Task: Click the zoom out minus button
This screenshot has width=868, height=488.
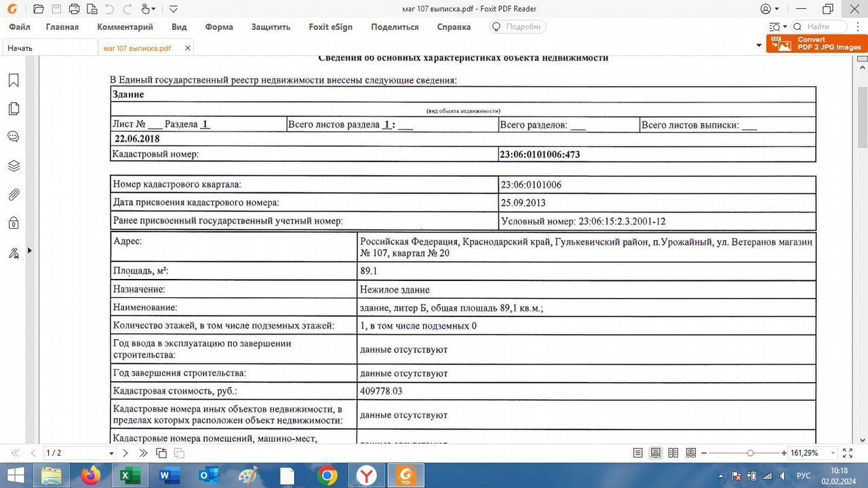Action: click(x=704, y=453)
